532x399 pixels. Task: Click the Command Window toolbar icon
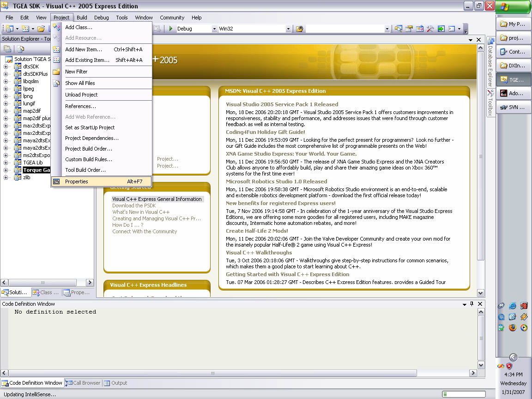[x=452, y=29]
